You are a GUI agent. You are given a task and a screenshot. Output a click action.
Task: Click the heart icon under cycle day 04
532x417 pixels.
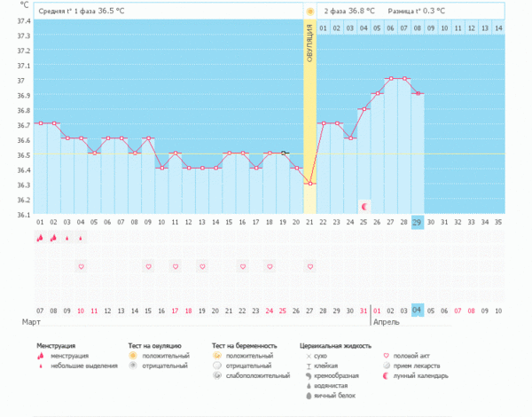(81, 266)
